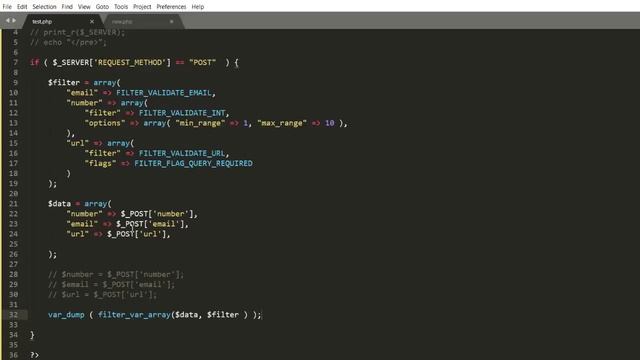The height and width of the screenshot is (360, 640).
Task: Click the $data variable on line 21
Action: tap(59, 204)
